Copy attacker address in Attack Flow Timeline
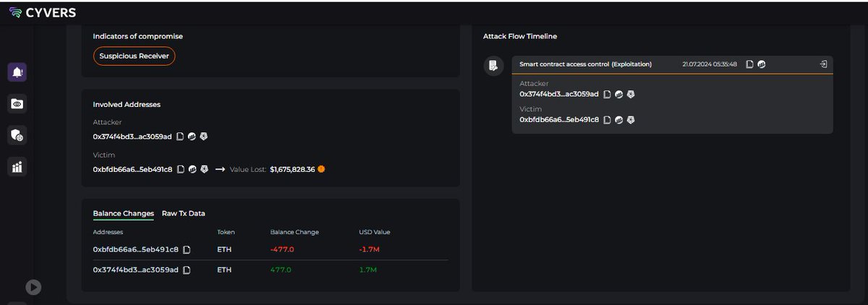 tap(608, 94)
